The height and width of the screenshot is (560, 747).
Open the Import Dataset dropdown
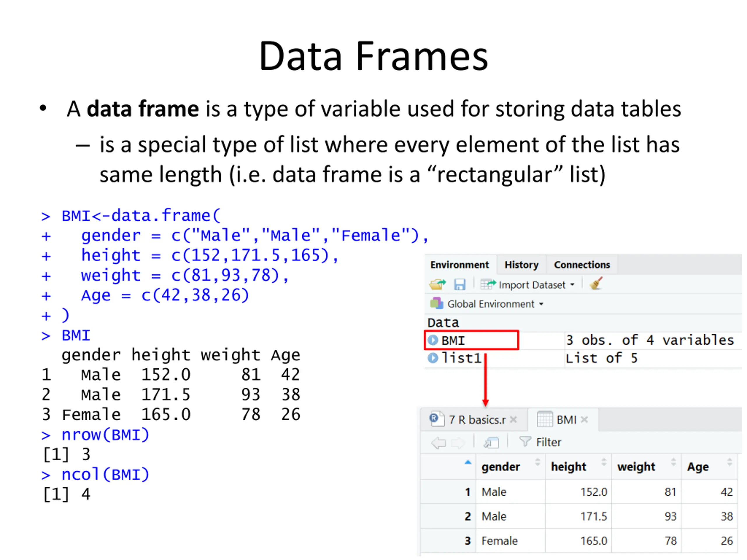click(528, 285)
